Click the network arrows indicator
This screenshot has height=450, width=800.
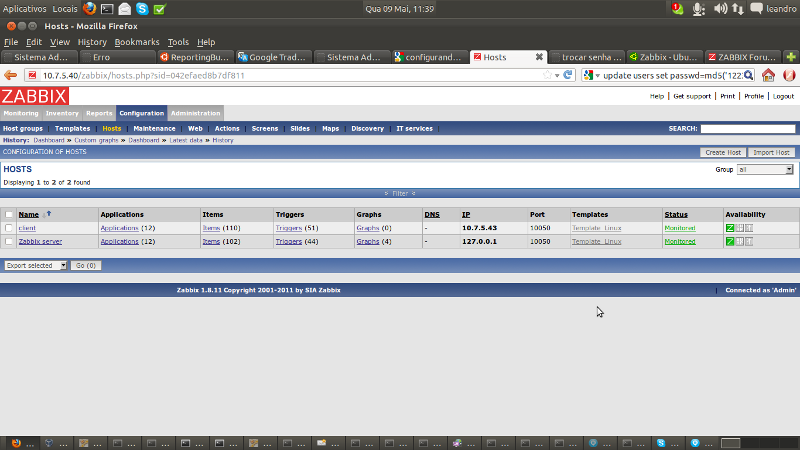pyautogui.click(x=738, y=9)
